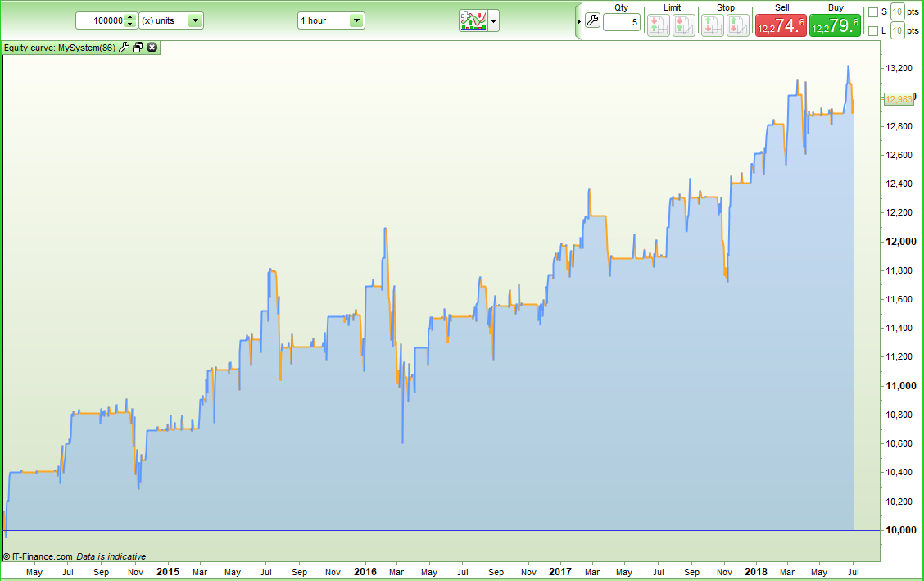Click the Buy 12,279.6 button
The width and height of the screenshot is (924, 581).
click(x=835, y=26)
